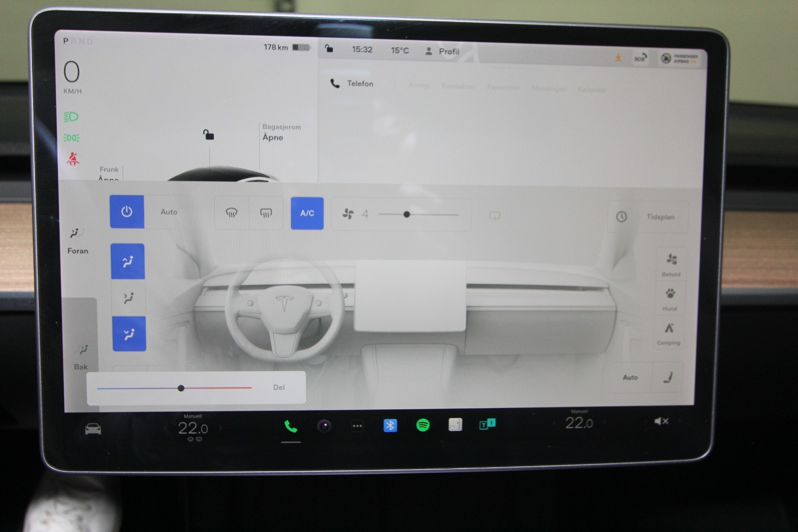Screen dimensions: 798x532
Task: Launch the Spotify app
Action: pos(423,425)
